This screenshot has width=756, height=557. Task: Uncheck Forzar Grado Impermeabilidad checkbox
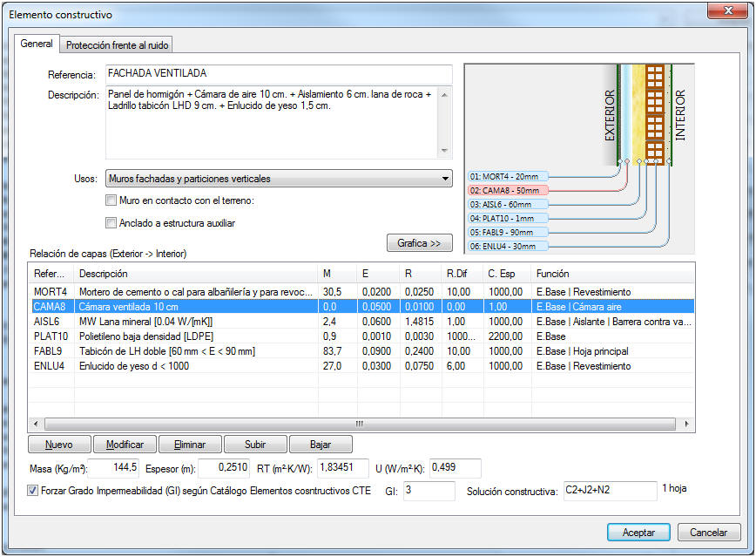tap(34, 491)
